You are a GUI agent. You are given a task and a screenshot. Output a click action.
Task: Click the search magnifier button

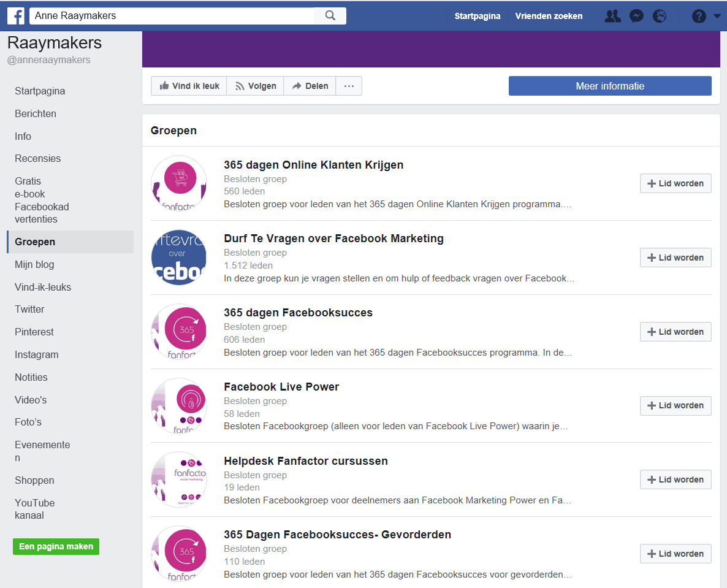tap(330, 16)
